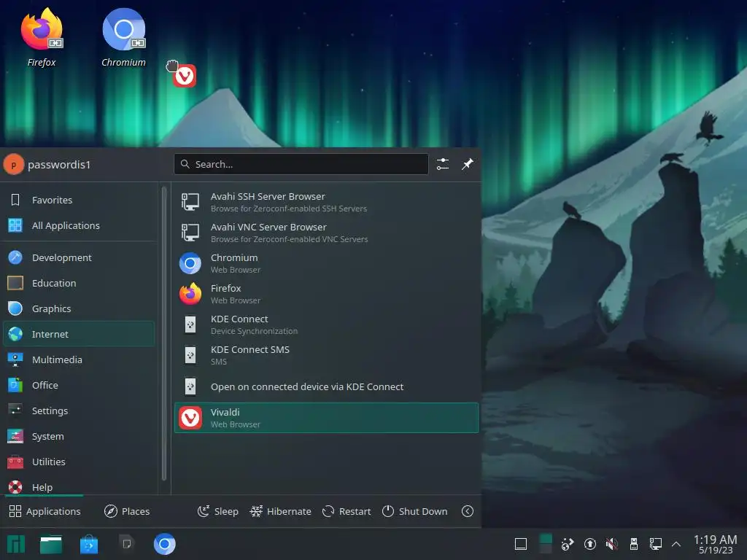Image resolution: width=747 pixels, height=560 pixels.
Task: Launch Avahi VNC Server Browser
Action: click(326, 233)
